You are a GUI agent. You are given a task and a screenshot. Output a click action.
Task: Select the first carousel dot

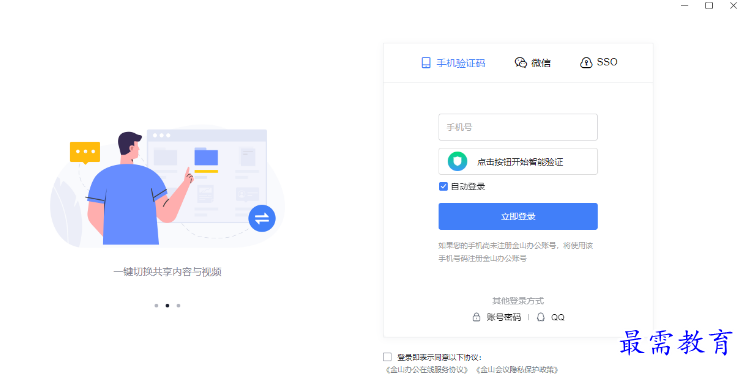coord(156,305)
